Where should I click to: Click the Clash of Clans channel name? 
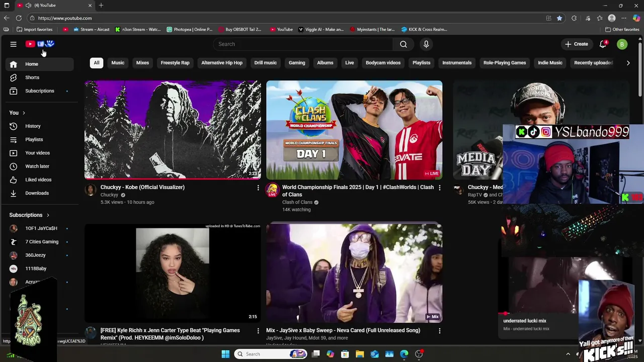297,202
